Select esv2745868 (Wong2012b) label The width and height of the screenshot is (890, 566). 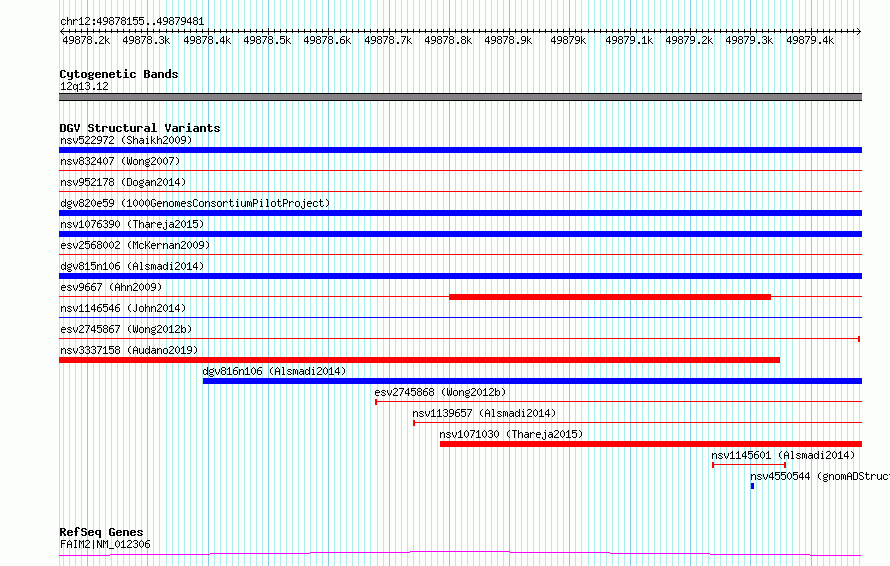click(440, 392)
